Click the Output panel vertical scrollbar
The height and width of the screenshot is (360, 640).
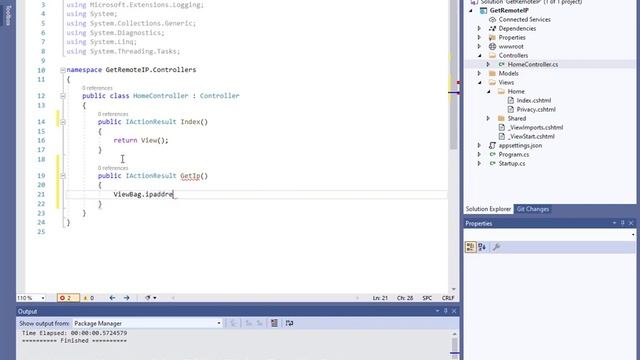click(x=454, y=345)
